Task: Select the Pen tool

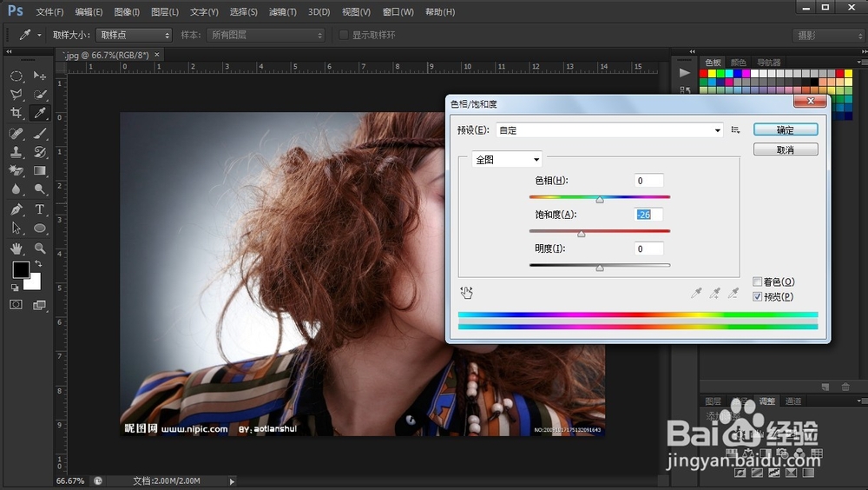Action: click(x=16, y=209)
